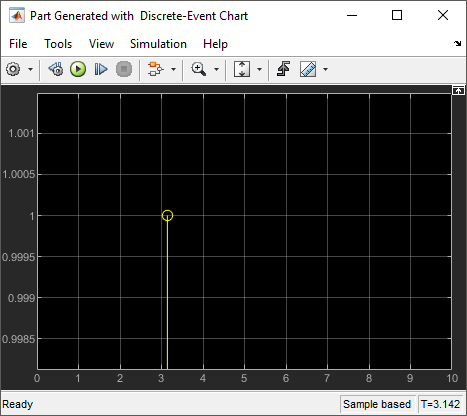Open the Simulation menu

click(x=158, y=44)
